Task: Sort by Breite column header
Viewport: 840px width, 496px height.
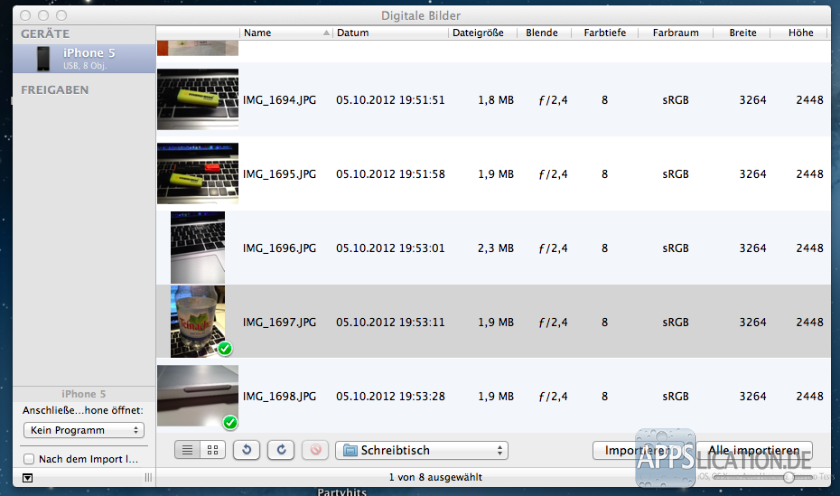Action: click(x=742, y=33)
